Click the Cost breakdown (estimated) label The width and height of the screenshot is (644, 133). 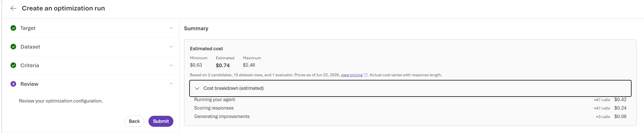point(233,88)
